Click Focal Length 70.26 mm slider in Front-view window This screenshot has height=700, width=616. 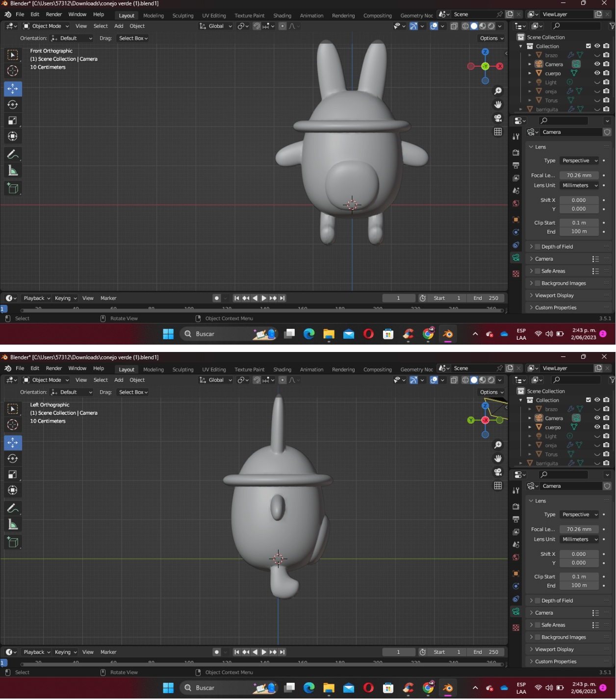579,175
